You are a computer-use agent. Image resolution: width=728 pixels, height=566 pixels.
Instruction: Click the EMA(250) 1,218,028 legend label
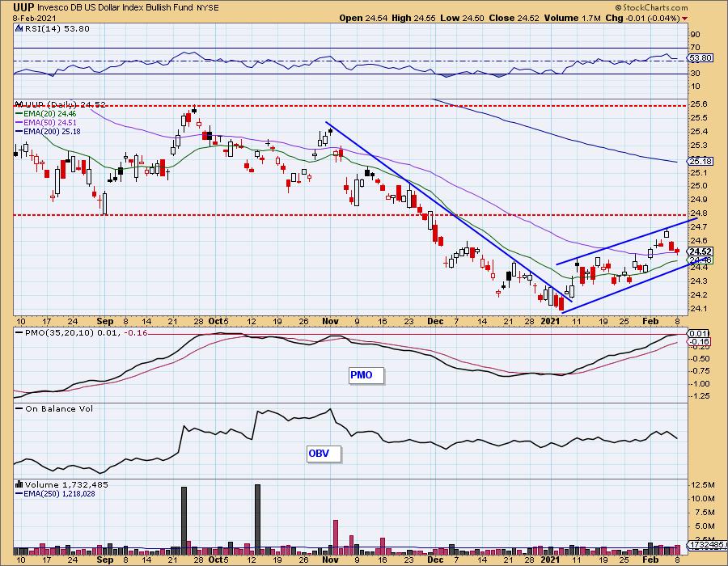pos(55,493)
